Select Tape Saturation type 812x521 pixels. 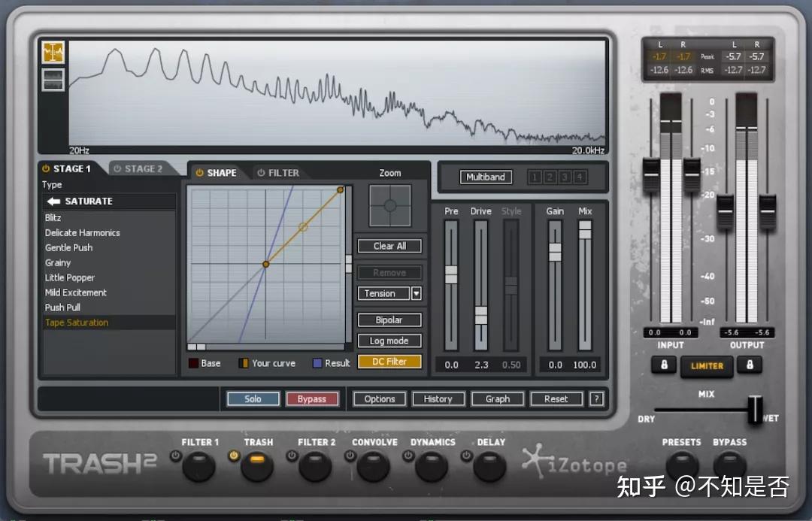coord(77,322)
